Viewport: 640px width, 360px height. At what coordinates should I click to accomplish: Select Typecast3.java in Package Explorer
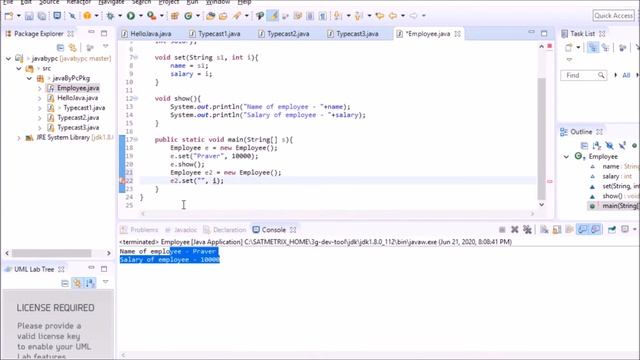click(78, 127)
